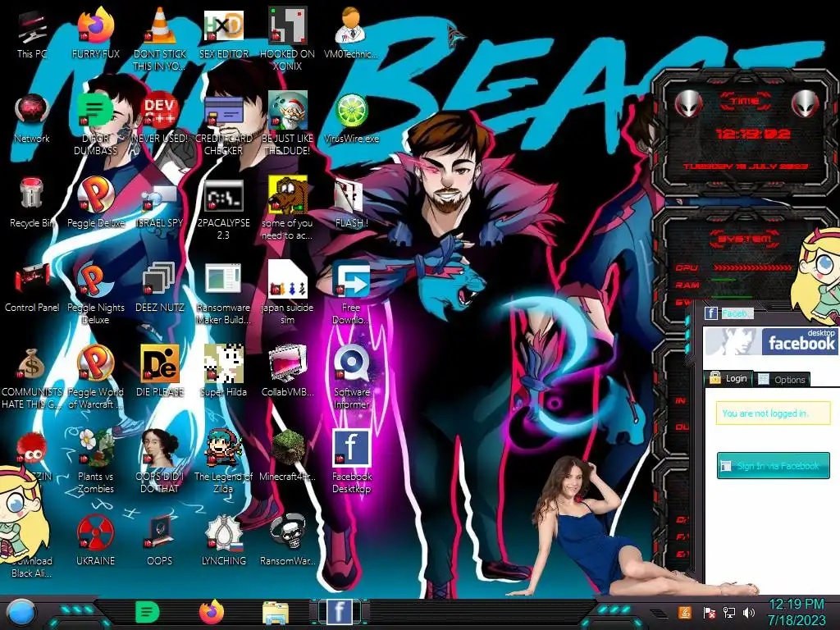
Task: Open the HxD SEX EDITOR shortcut
Action: click(223, 27)
